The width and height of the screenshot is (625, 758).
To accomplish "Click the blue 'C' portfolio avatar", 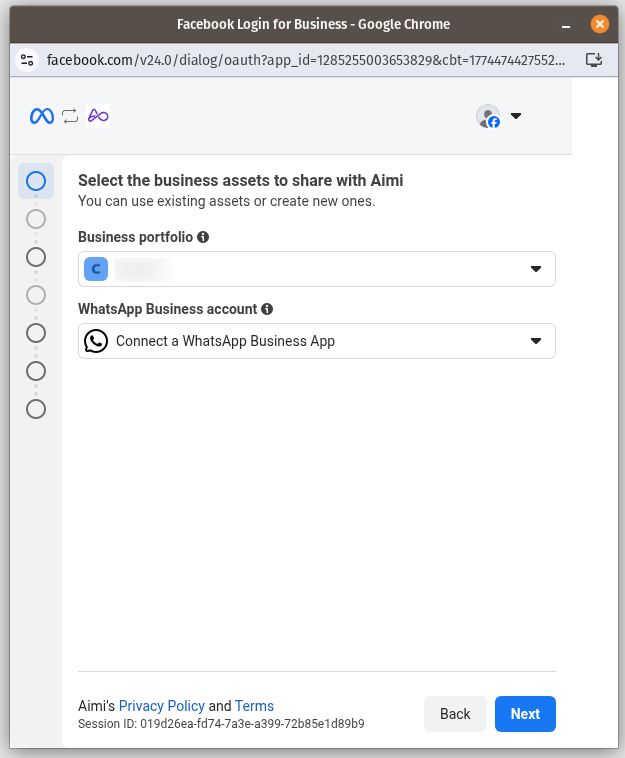I will pos(96,269).
